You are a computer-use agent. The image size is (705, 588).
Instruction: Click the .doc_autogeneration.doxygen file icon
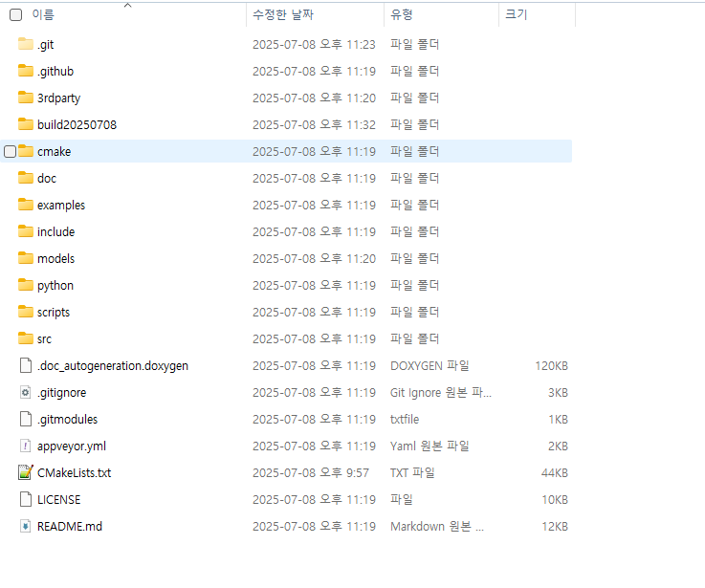pyautogui.click(x=26, y=365)
